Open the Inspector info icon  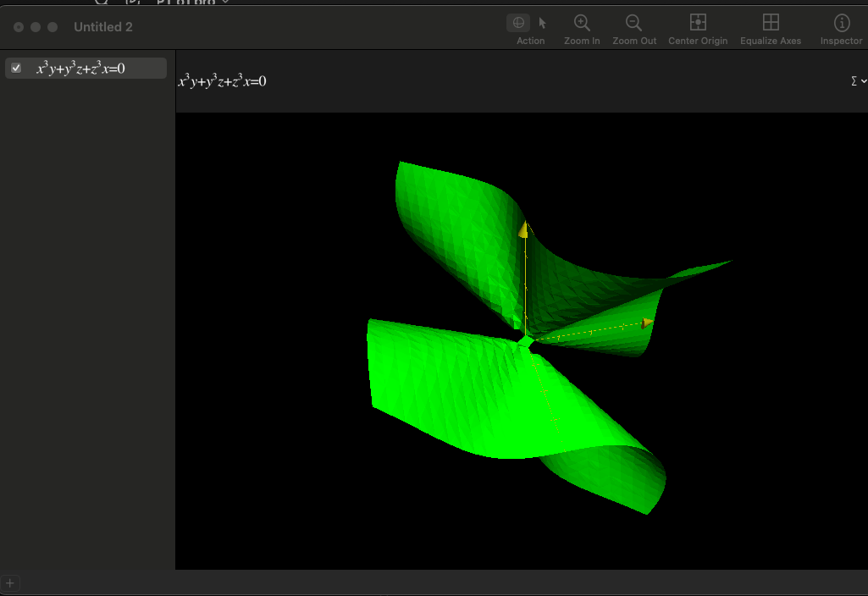pyautogui.click(x=842, y=23)
